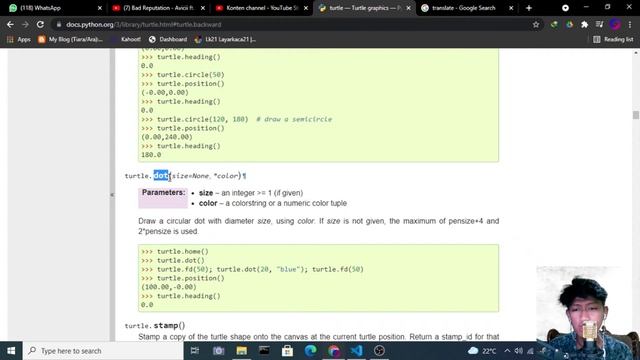The height and width of the screenshot is (360, 640).
Task: Open the Apps bookmark
Action: point(19,39)
